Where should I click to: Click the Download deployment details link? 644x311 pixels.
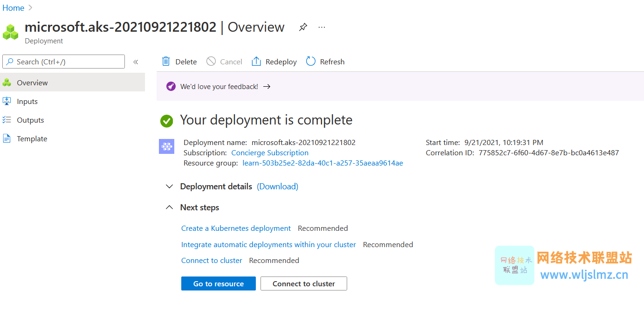[x=278, y=187]
